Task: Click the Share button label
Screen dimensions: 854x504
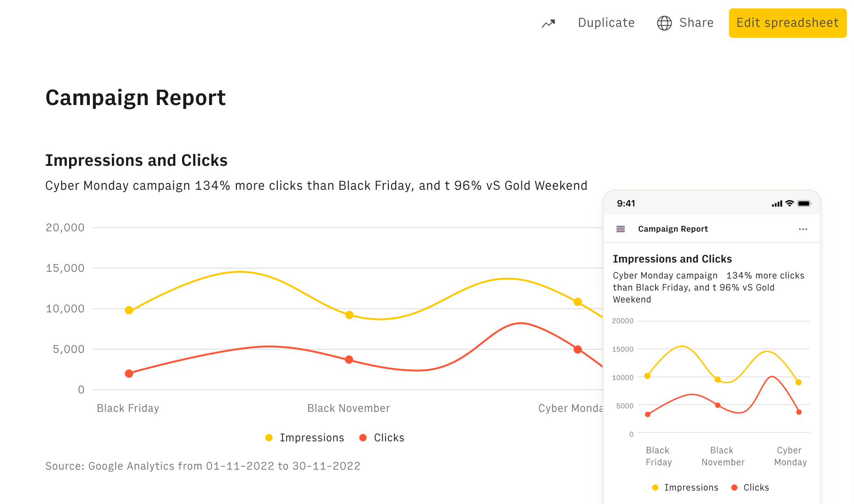Action: click(x=696, y=23)
